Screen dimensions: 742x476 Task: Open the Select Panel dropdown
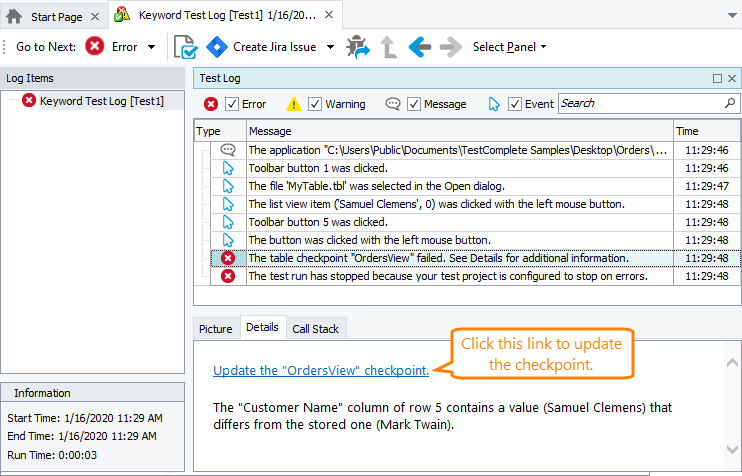510,46
